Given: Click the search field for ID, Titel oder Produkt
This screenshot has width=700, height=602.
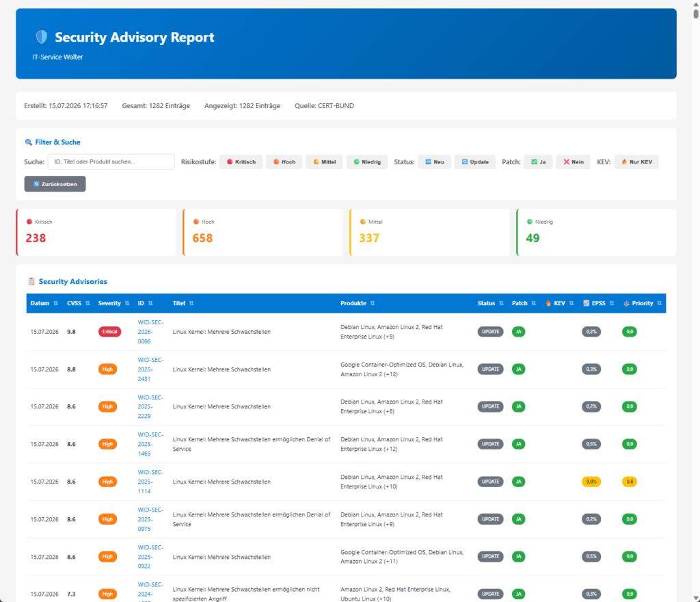Looking at the screenshot, I should tap(111, 161).
